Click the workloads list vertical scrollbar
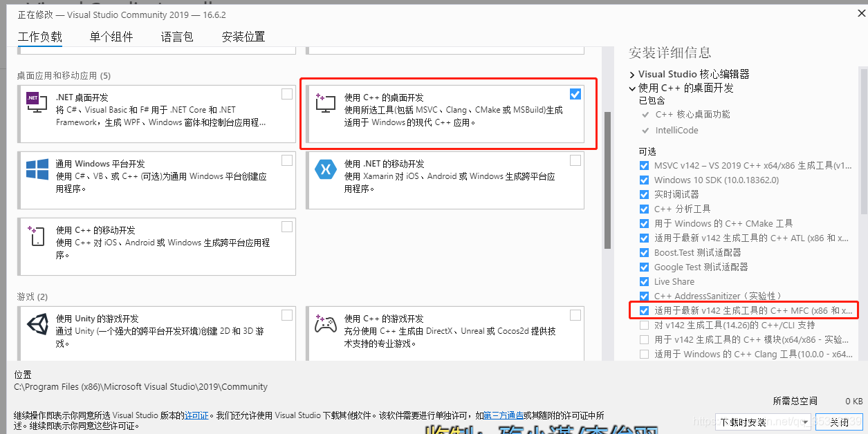Viewport: 868px width, 434px height. 608,180
